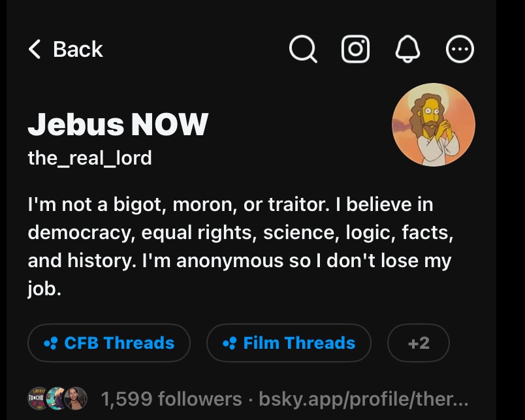View the cartoon Jesus profile picture

pyautogui.click(x=433, y=125)
